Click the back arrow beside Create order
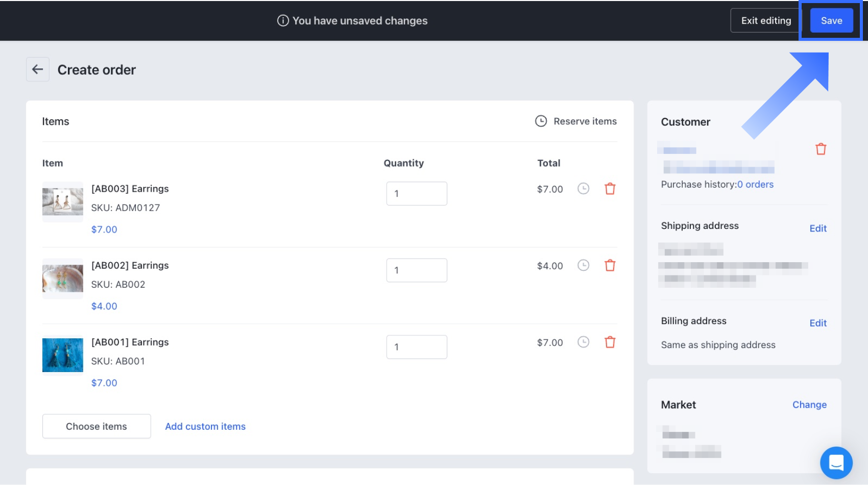868x485 pixels. point(37,70)
